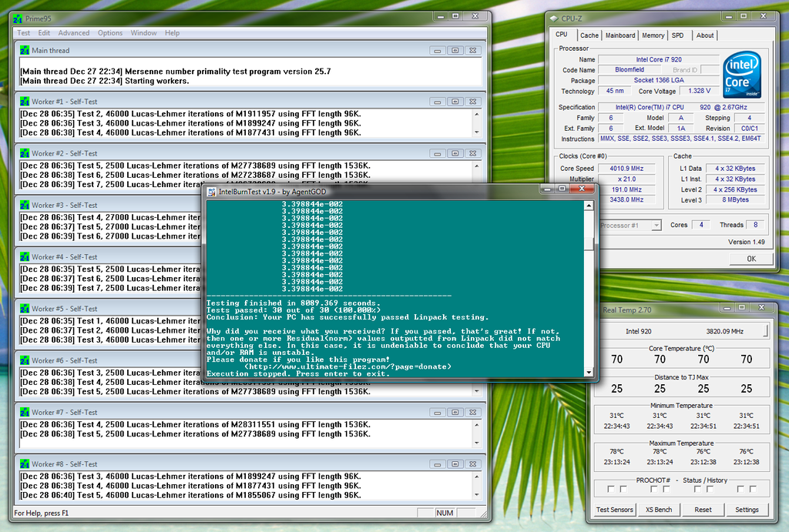Open the Options menu in Prime95
The image size is (789, 532).
[110, 32]
